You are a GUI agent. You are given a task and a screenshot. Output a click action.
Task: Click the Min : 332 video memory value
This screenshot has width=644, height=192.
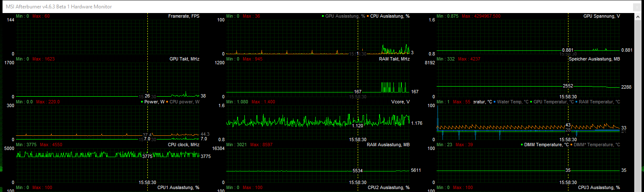tap(446, 59)
